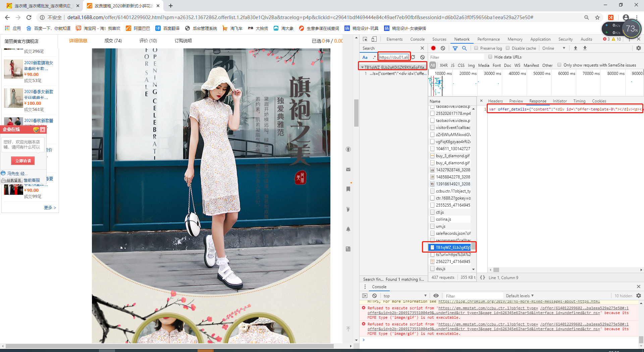Open the Online throttling dropdown

554,48
